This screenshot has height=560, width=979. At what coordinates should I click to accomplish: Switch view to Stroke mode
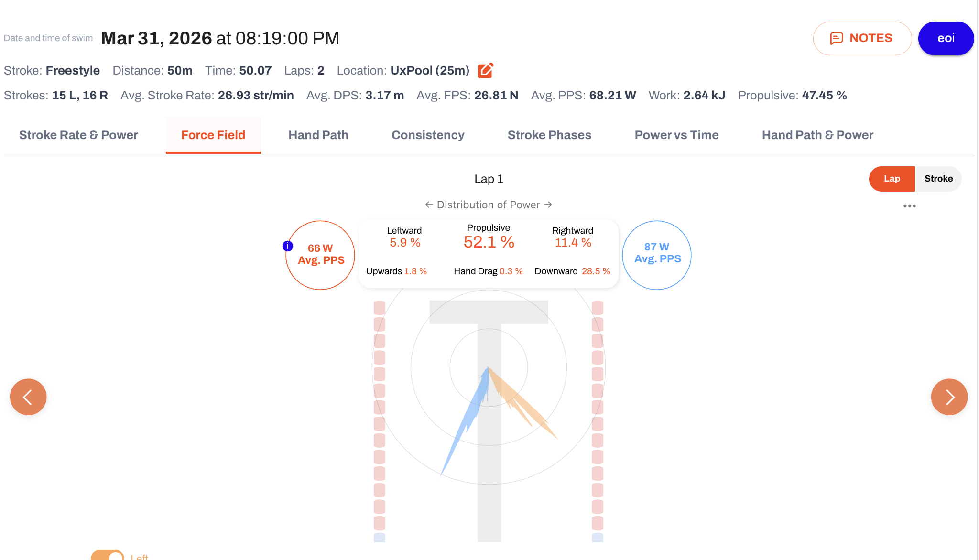pyautogui.click(x=938, y=179)
